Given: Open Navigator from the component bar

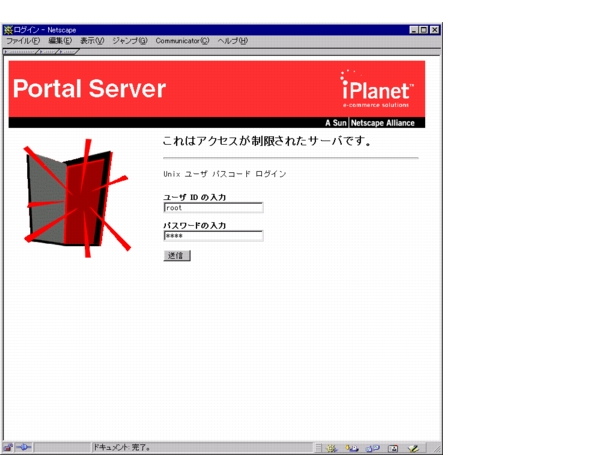Looking at the screenshot, I should coord(331,448).
